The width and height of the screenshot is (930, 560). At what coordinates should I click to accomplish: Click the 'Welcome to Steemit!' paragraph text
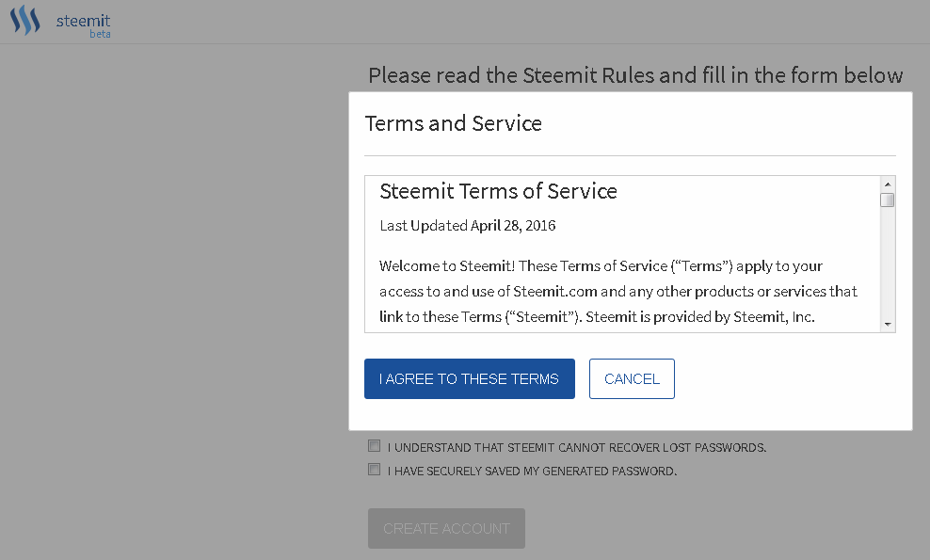point(618,291)
